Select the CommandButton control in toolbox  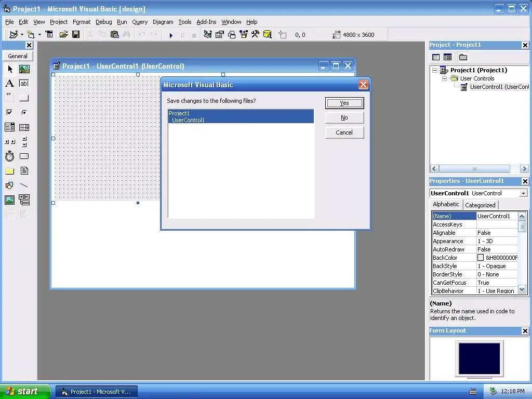(x=24, y=98)
